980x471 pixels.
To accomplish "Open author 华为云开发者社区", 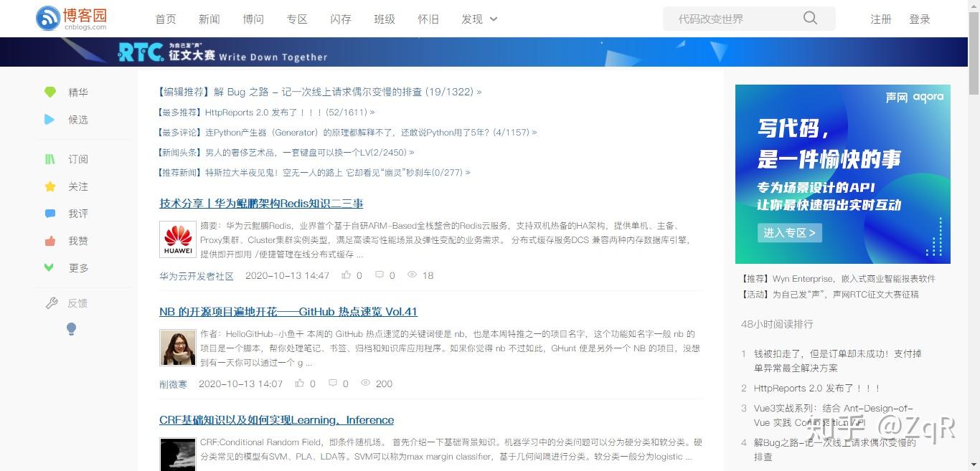I will (x=197, y=275).
